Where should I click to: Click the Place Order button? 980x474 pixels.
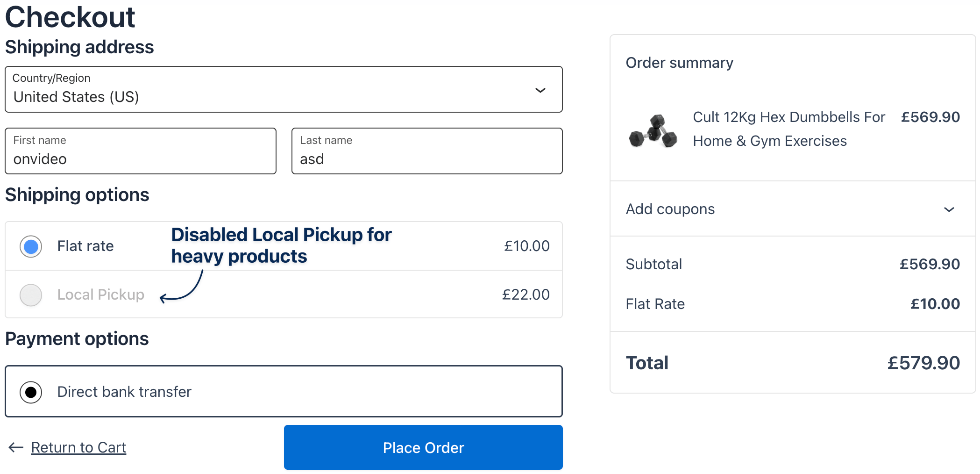pos(423,447)
